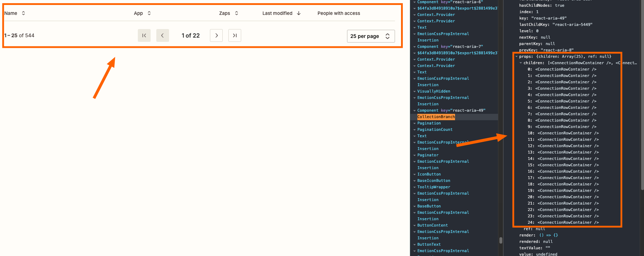644x256 pixels.
Task: Collapse the props object in inspector
Action: click(516, 57)
